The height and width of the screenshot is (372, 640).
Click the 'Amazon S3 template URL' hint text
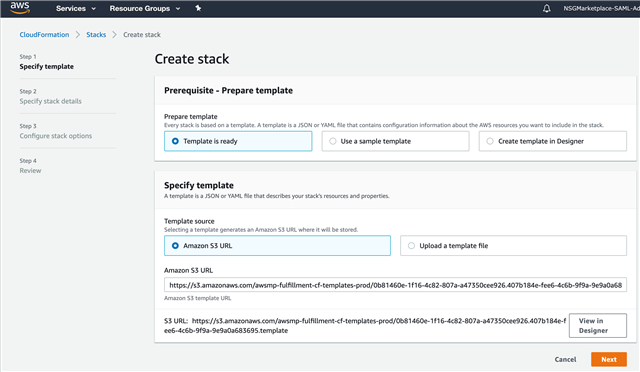198,298
